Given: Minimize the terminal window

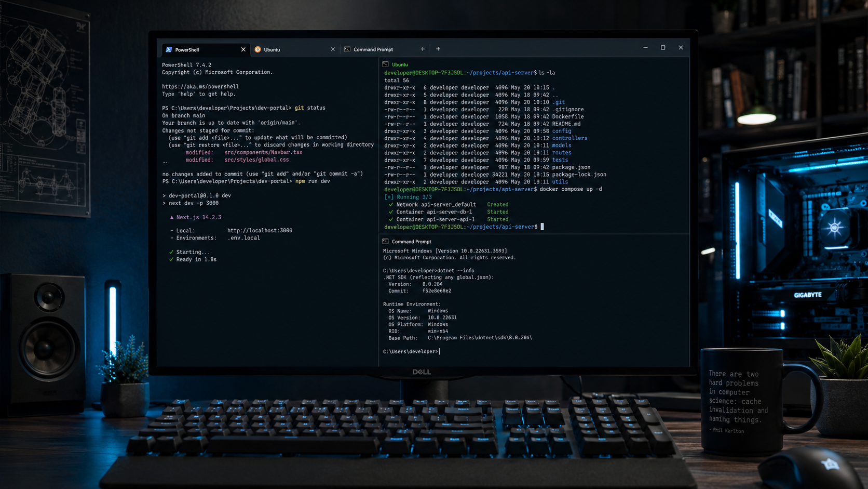Looking at the screenshot, I should 645,48.
